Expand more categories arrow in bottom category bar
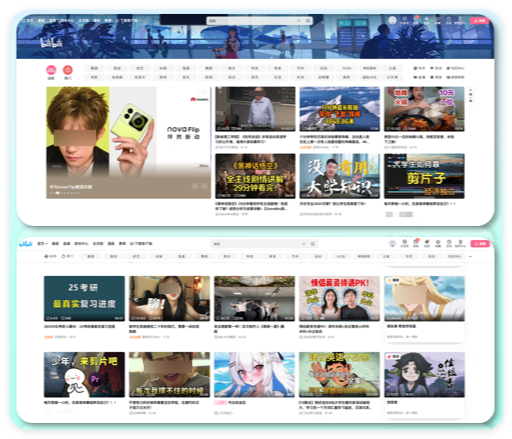The height and width of the screenshot is (439, 512). tap(470, 256)
